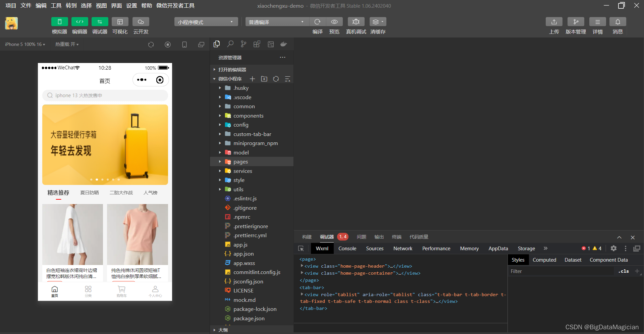The image size is (644, 334).
Task: Expand the pages folder
Action: coord(252,161)
